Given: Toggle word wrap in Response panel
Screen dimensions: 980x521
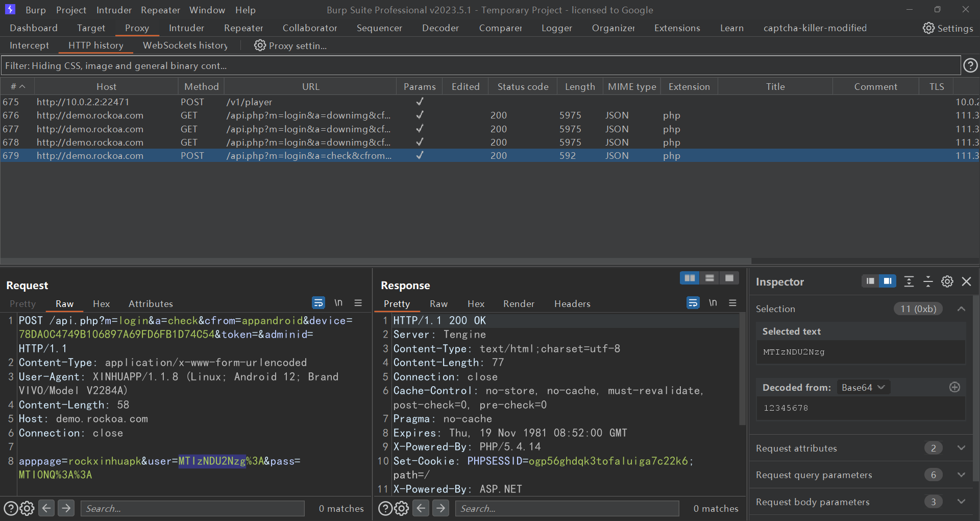Looking at the screenshot, I should [693, 303].
